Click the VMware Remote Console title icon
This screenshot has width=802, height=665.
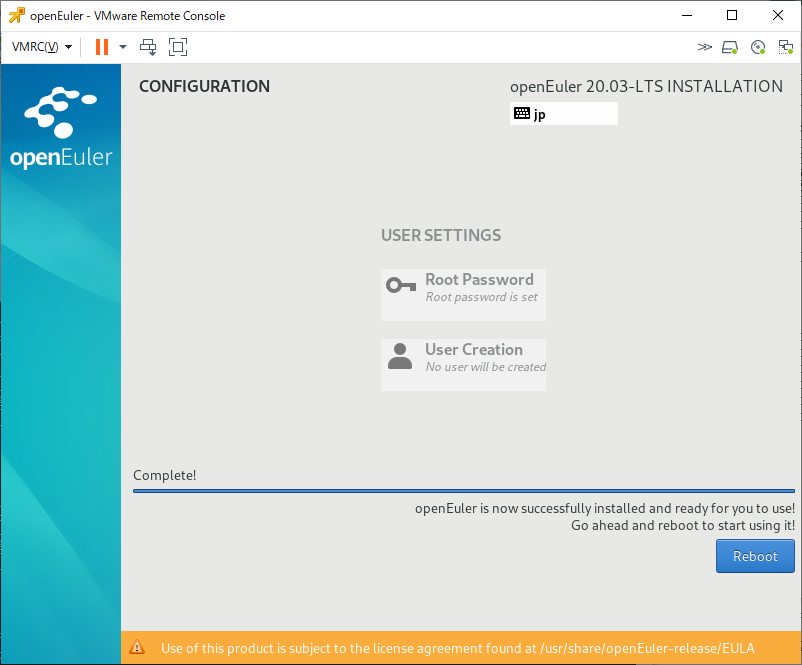coord(16,16)
